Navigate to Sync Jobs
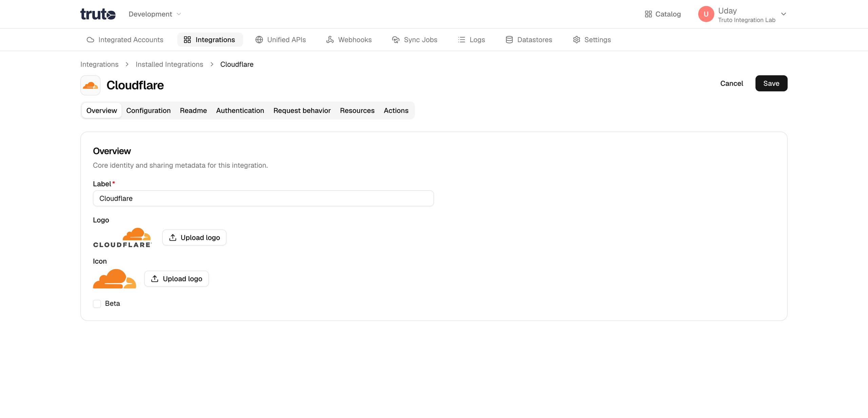This screenshot has width=868, height=418. (x=414, y=40)
